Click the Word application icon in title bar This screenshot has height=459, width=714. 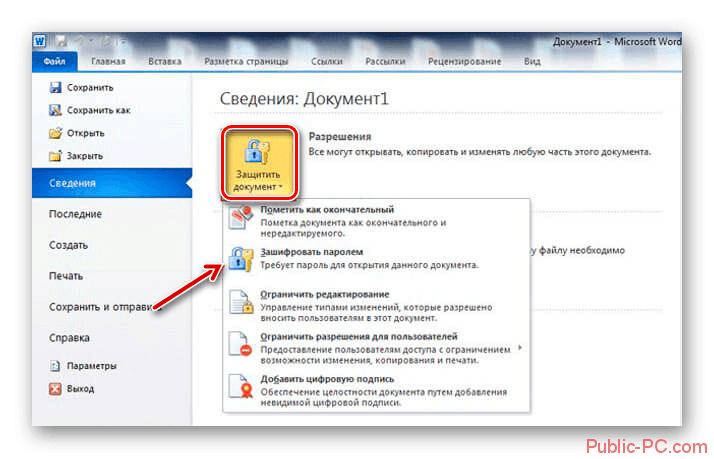pos(40,41)
